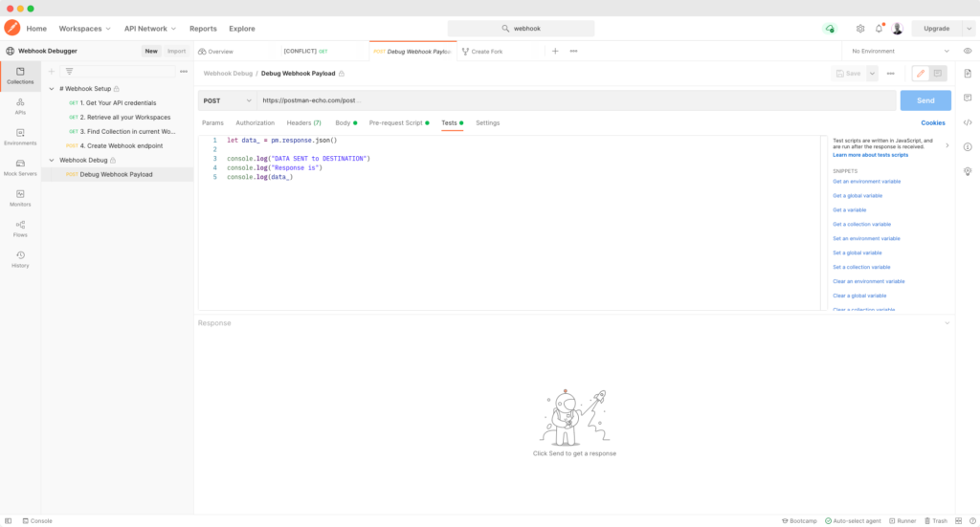Viewport: 980px width, 527px height.
Task: Open request more actions ellipsis beside Save
Action: pos(891,74)
